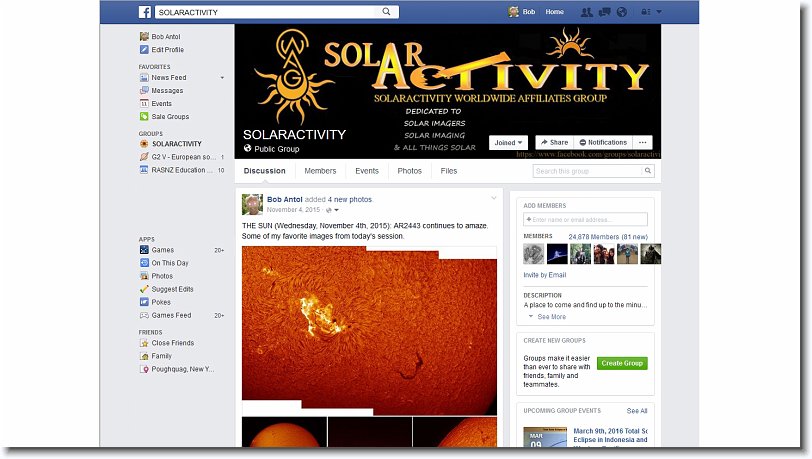Open the Joined dropdown button
This screenshot has height=459, width=812.
pyautogui.click(x=508, y=142)
